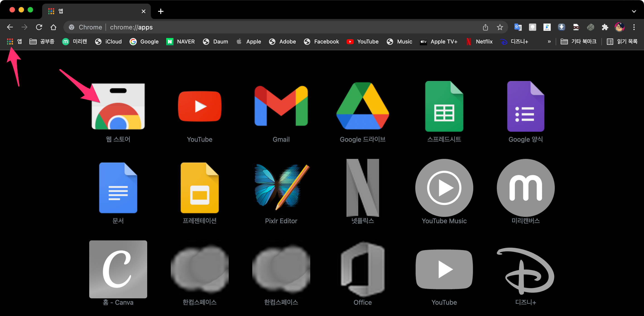Bookmark this page with the star icon
644x316 pixels.
click(x=500, y=27)
